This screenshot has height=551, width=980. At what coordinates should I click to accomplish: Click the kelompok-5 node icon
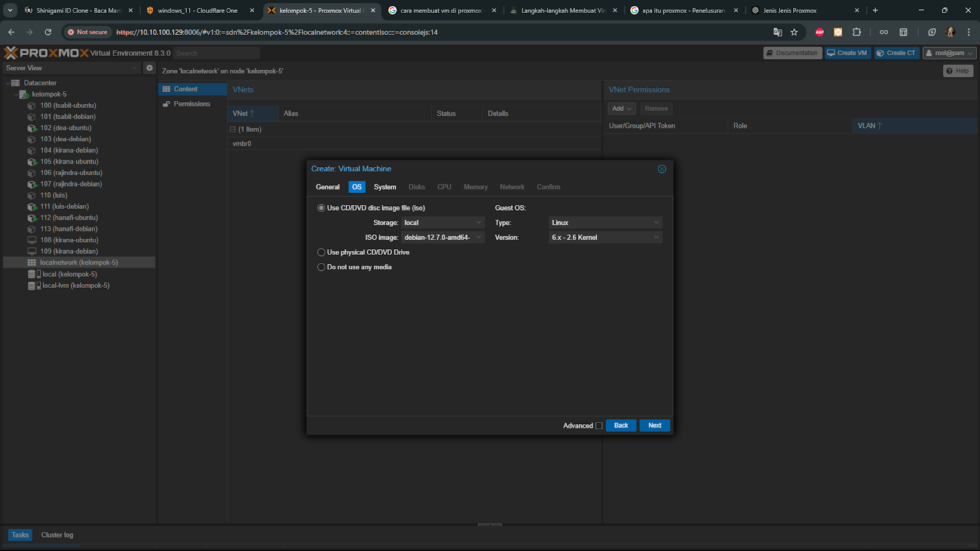click(x=24, y=94)
